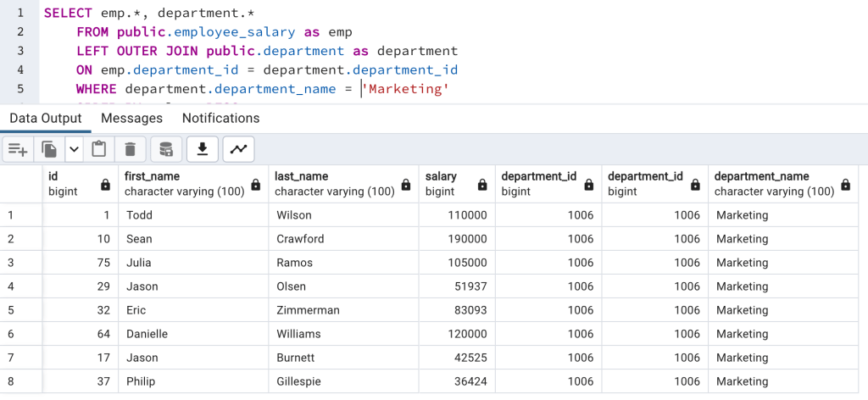Image resolution: width=868 pixels, height=400 pixels.
Task: Click first_name cell containing Danielle
Action: tap(147, 334)
